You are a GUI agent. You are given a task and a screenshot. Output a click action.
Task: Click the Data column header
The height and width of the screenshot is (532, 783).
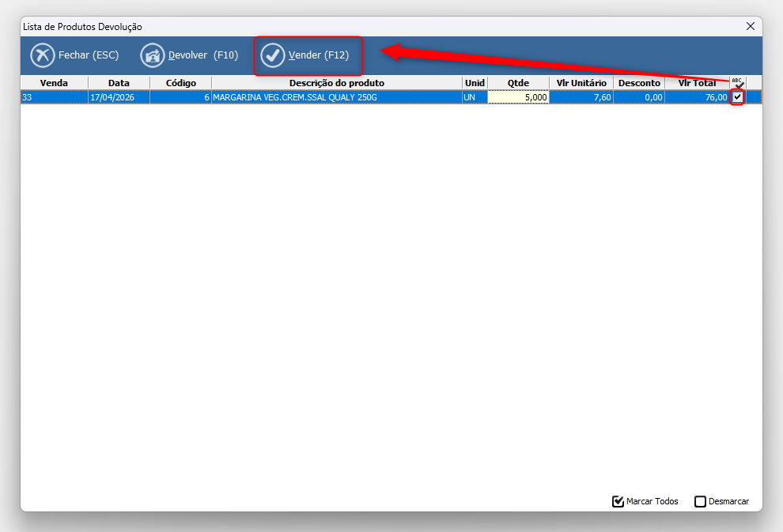119,83
